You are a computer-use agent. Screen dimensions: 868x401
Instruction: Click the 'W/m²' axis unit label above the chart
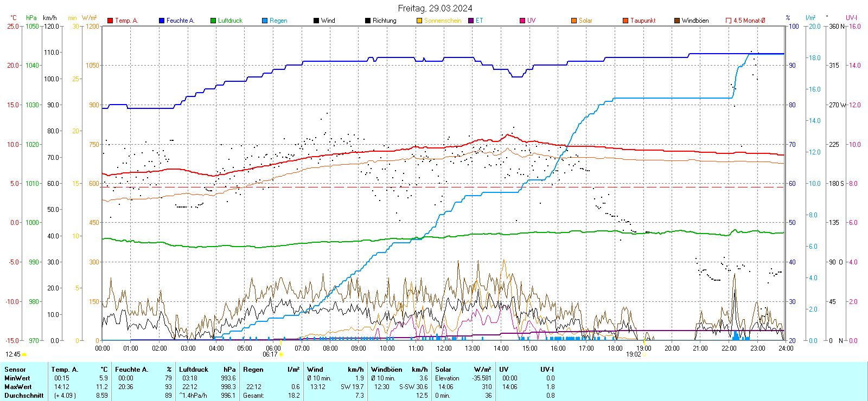point(90,18)
